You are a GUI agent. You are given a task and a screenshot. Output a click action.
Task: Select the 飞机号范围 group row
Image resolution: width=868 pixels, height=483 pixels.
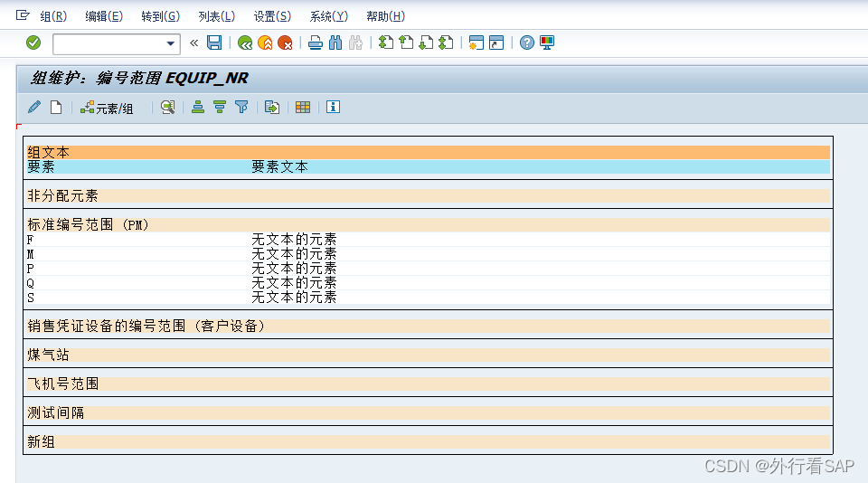428,384
